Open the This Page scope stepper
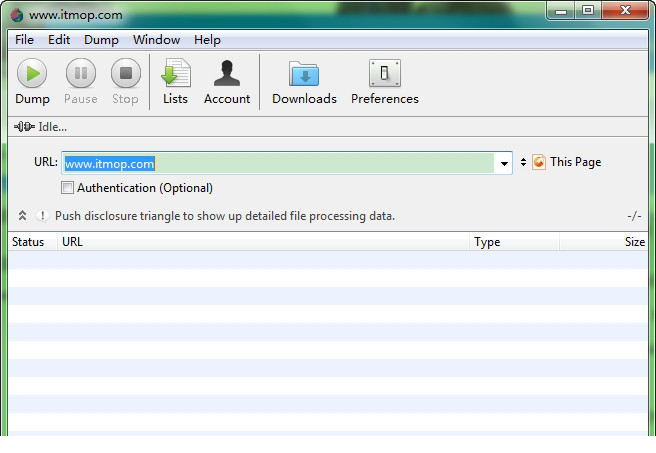 [x=523, y=162]
